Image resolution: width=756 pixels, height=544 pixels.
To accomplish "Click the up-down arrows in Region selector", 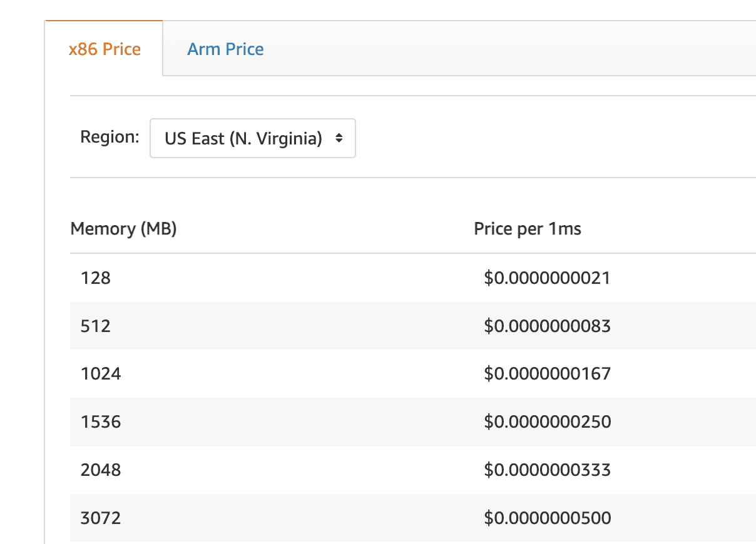I will tap(339, 138).
